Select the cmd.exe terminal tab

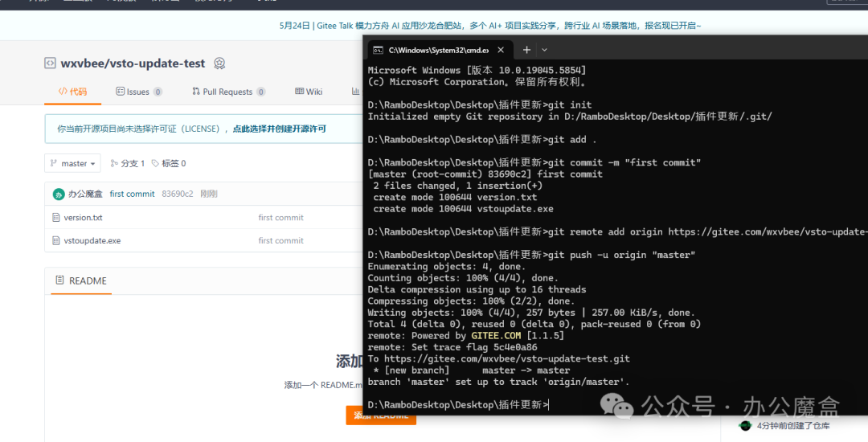coord(439,50)
